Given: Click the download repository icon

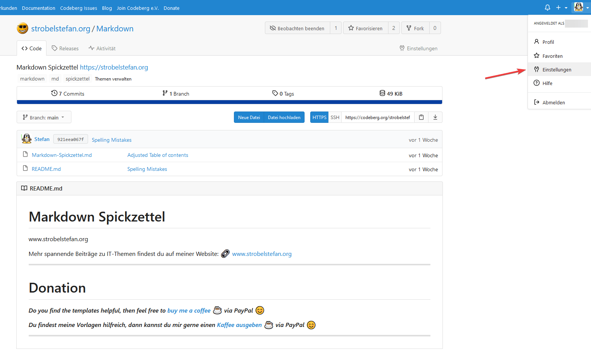Looking at the screenshot, I should [435, 118].
